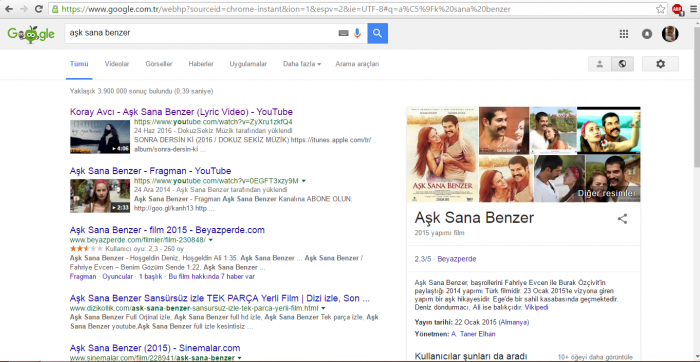Go back with the browser back arrow
This screenshot has height=362, width=700.
(x=8, y=9)
